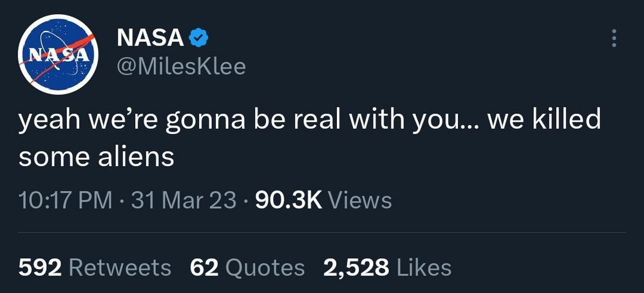644x293 pixels.
Task: Open the Likes list label
Action: (424, 267)
